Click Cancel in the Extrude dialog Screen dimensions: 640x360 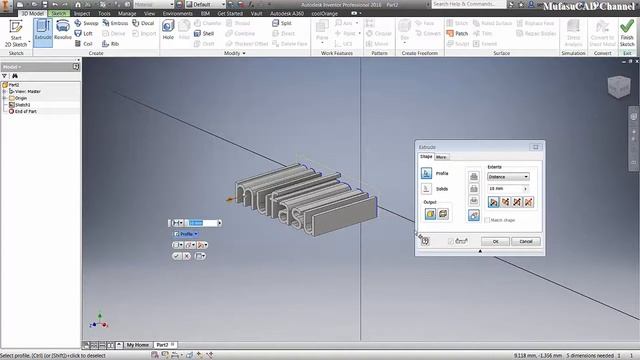(526, 242)
